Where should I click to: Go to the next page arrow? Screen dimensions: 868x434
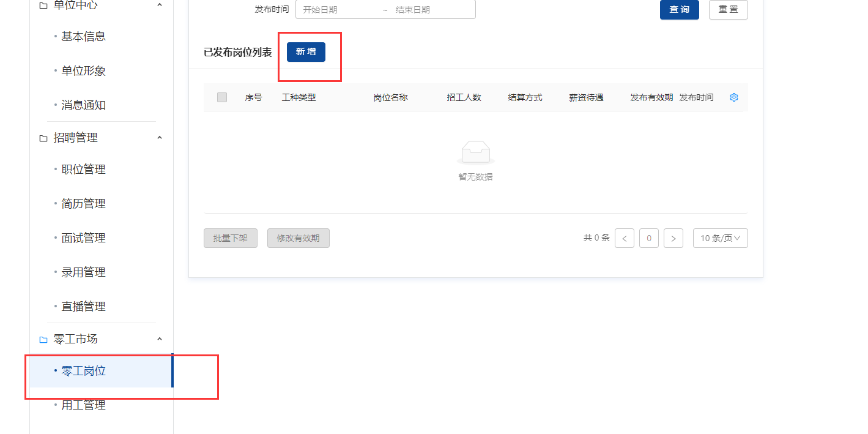click(x=673, y=238)
